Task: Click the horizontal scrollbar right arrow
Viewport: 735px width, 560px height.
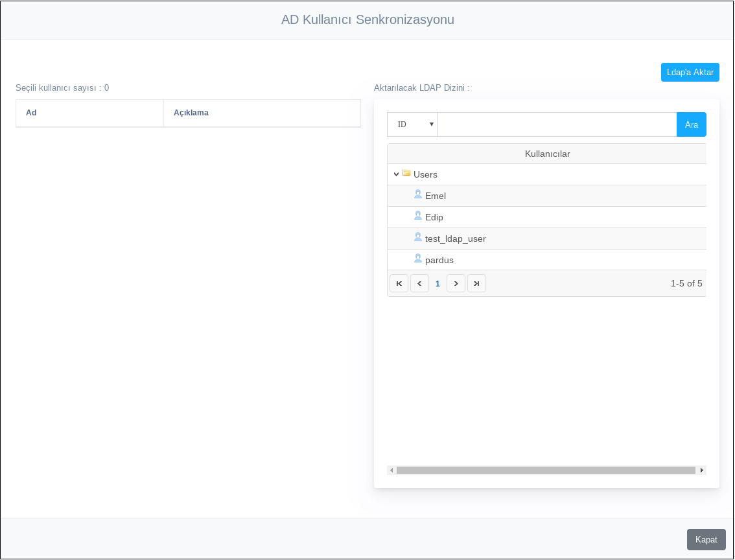Action: [x=702, y=470]
